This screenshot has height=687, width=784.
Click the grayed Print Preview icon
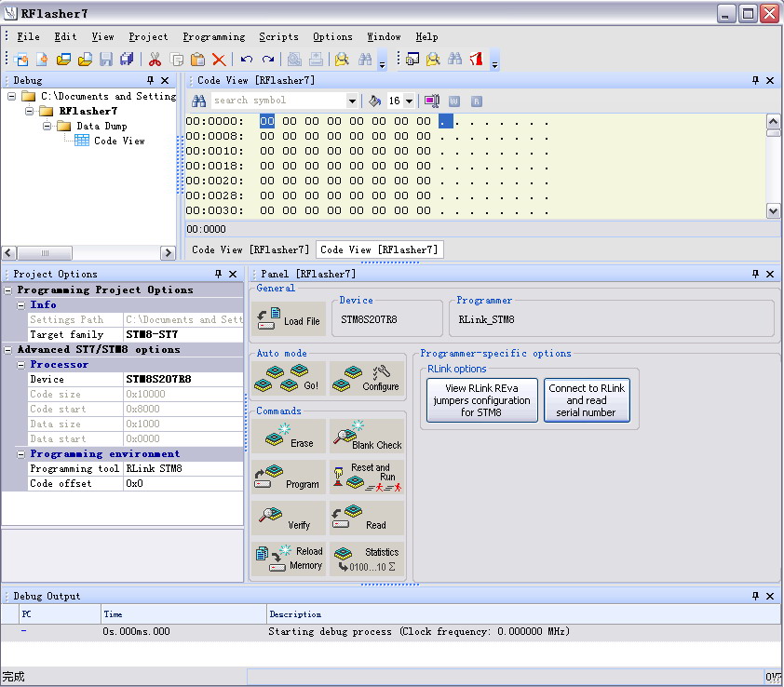294,59
